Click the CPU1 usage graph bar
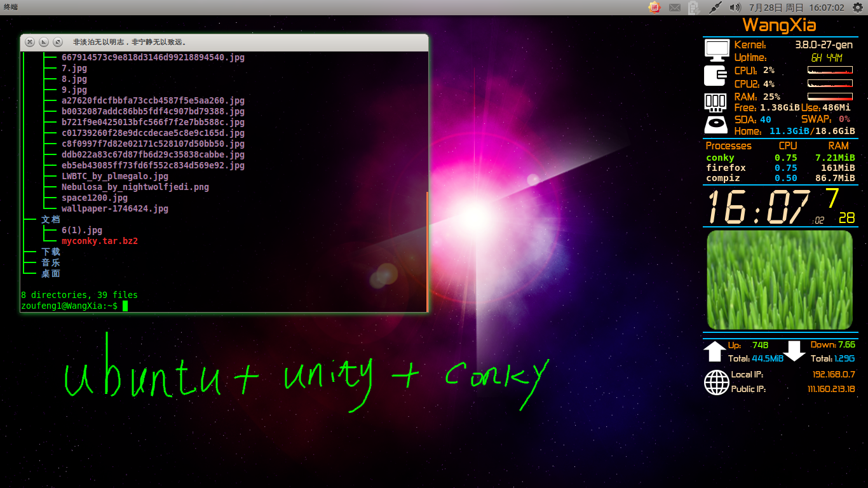Screen dimensions: 868x488 (830, 70)
